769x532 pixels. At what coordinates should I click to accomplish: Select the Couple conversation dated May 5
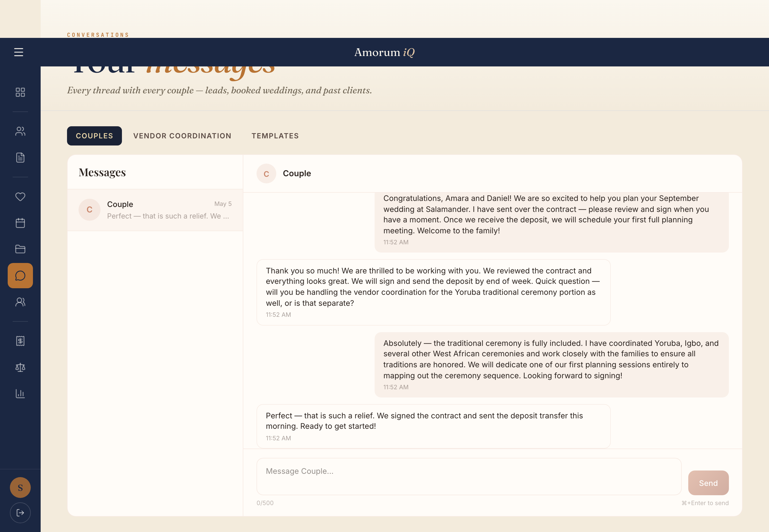pos(155,210)
